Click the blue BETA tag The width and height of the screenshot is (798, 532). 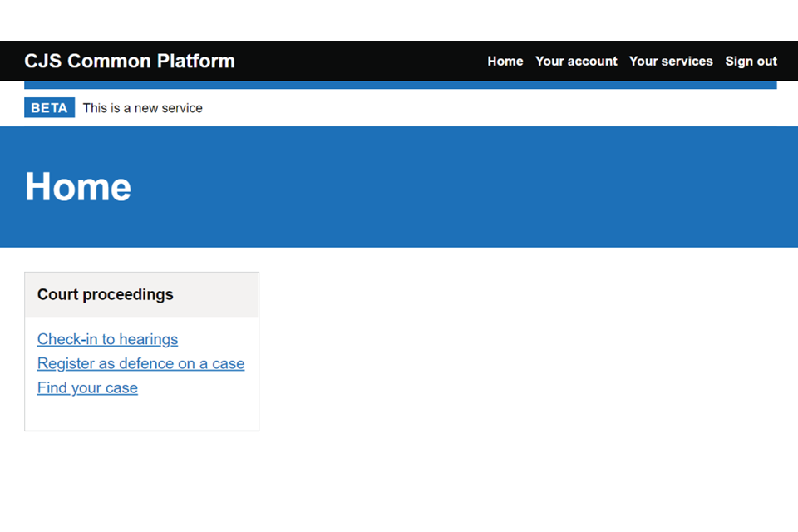click(x=49, y=108)
